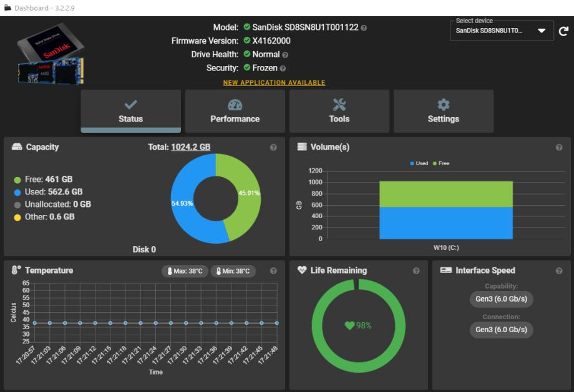Open the Capacity panel help icon
574x392 pixels.
273,148
